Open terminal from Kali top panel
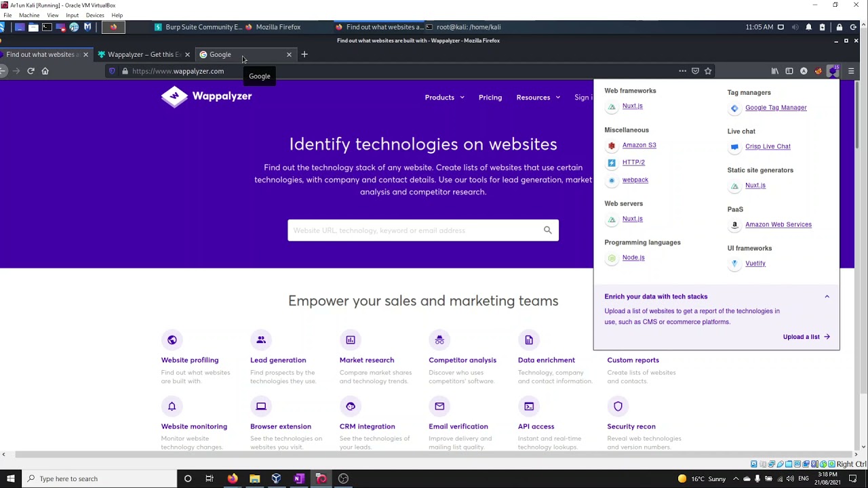Viewport: 868px width, 488px height. tap(47, 27)
